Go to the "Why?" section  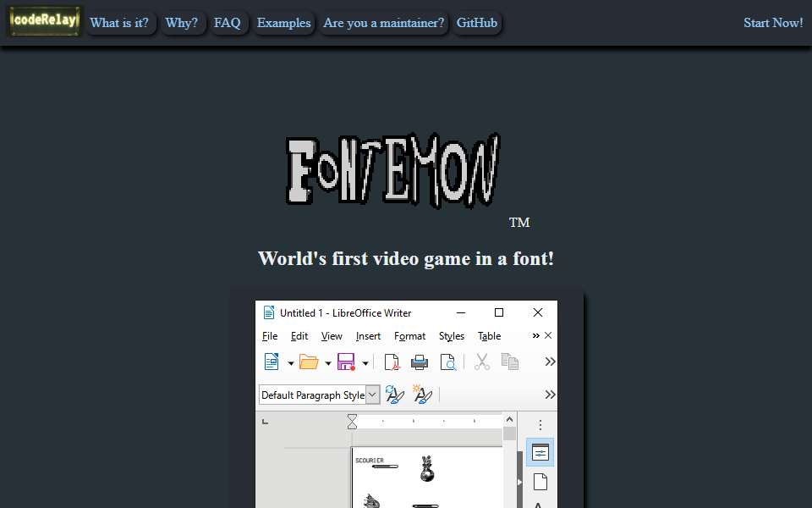pos(181,23)
